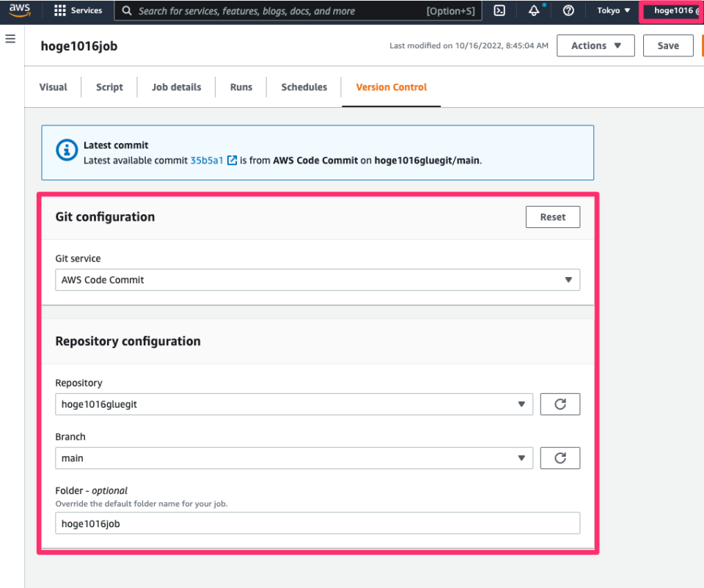Expand the Repository selection dropdown

click(x=522, y=404)
